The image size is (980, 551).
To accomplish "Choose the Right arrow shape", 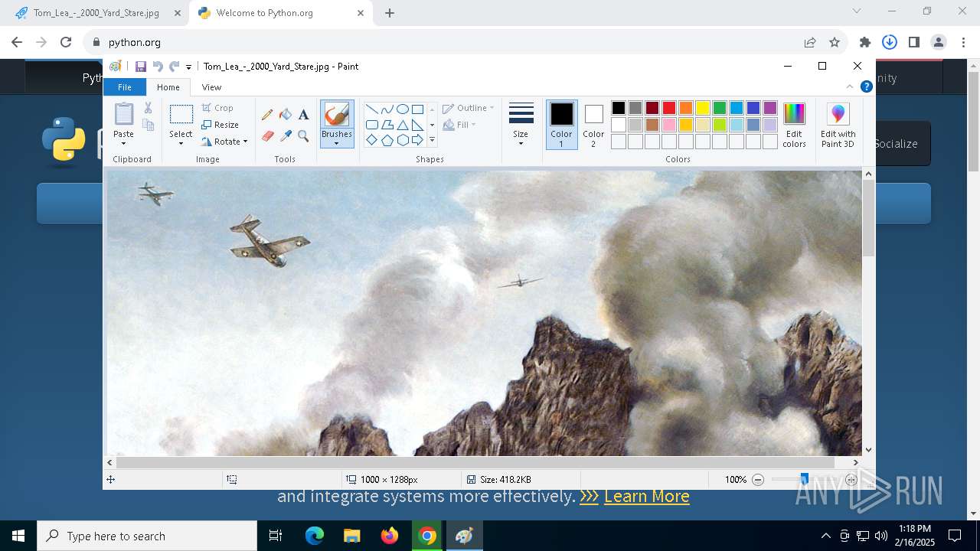I will click(x=417, y=140).
